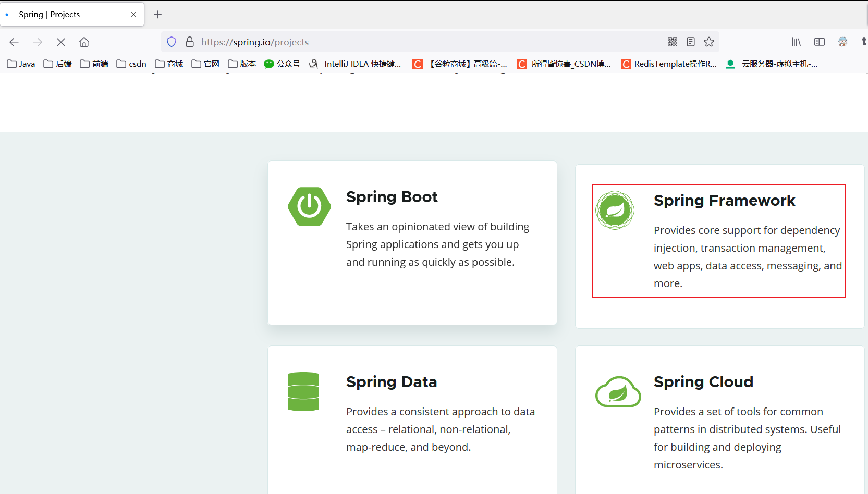Bookmark this page with the star
This screenshot has width=868, height=494.
click(x=709, y=42)
